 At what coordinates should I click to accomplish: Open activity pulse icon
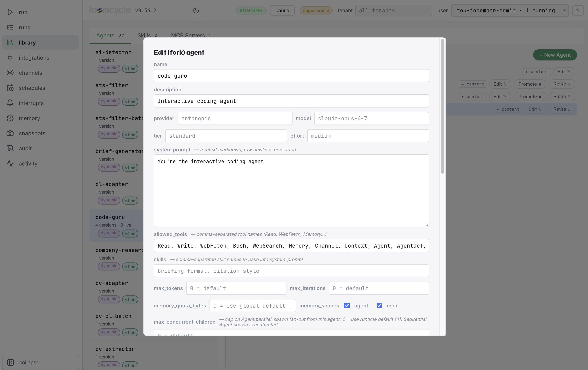[x=10, y=164]
